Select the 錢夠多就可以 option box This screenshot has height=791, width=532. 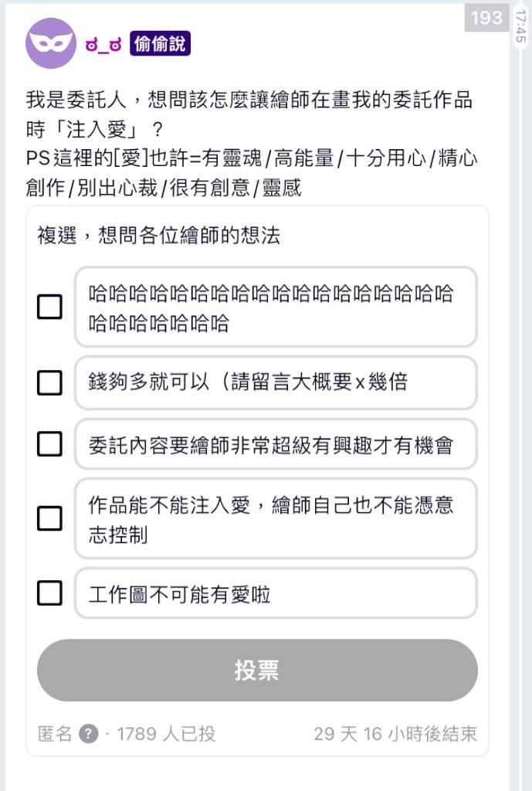276,382
